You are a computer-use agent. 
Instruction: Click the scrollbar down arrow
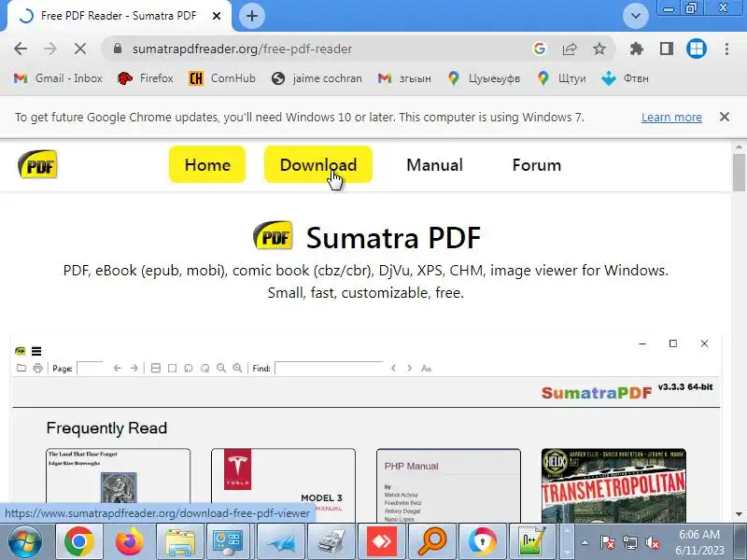(739, 515)
